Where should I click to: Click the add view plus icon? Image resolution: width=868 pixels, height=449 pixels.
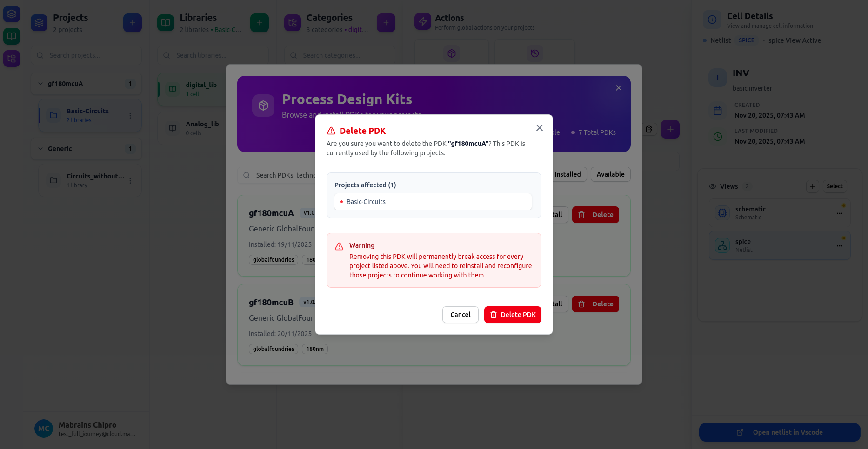pyautogui.click(x=812, y=186)
